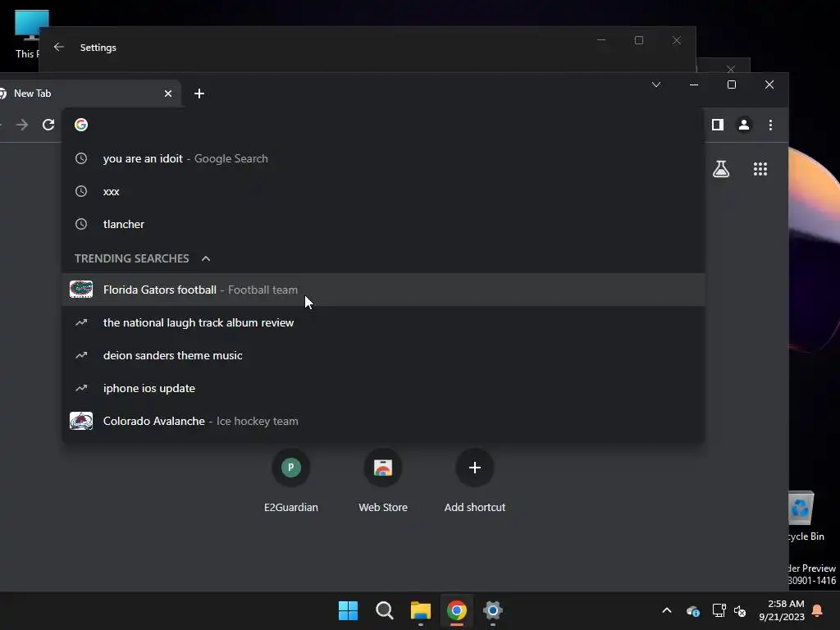Open the E2Guardian shortcut tile

click(x=291, y=480)
